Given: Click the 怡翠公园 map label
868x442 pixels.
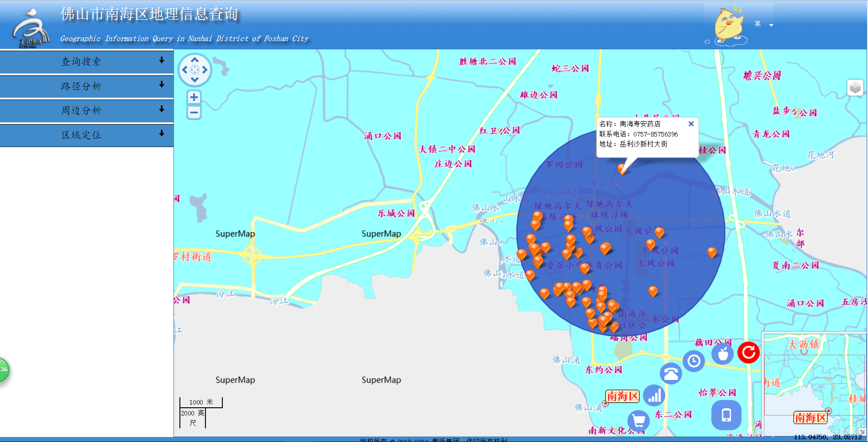Looking at the screenshot, I should pyautogui.click(x=717, y=392).
